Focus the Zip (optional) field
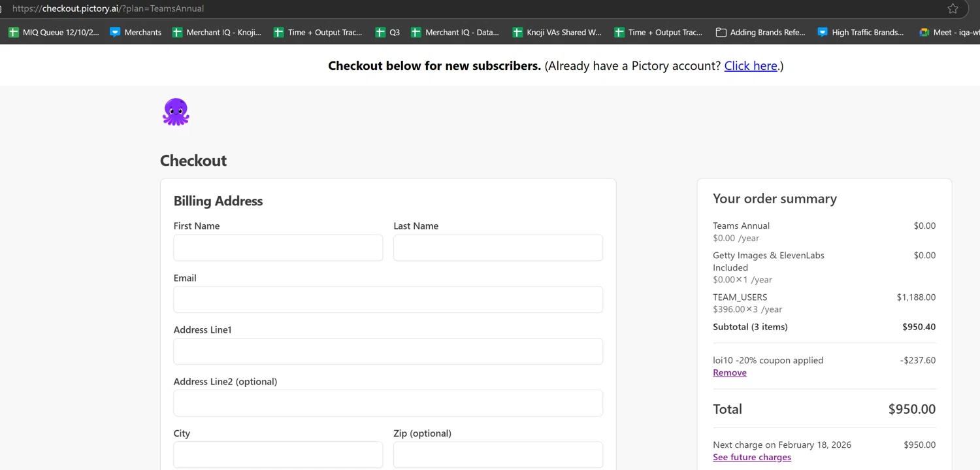980x470 pixels. click(x=498, y=454)
